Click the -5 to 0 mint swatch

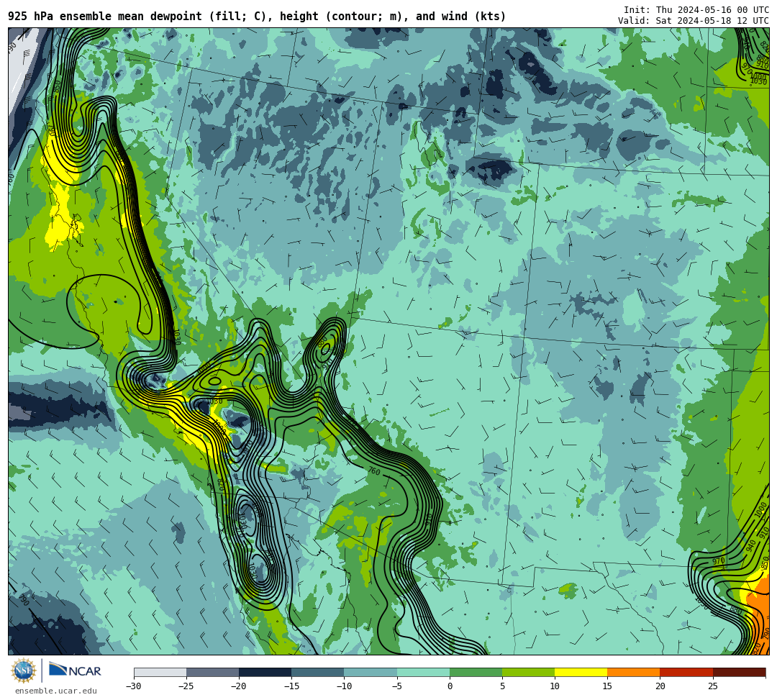coord(423,672)
